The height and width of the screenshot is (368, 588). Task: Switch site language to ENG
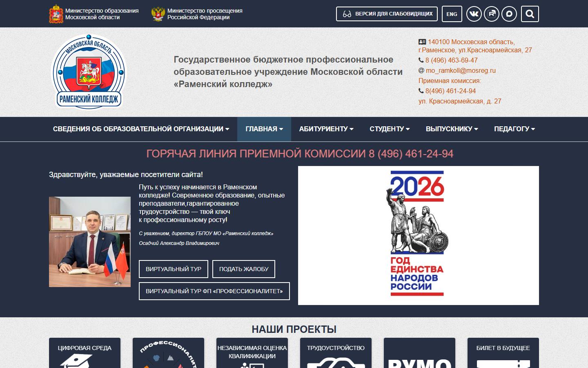[452, 14]
